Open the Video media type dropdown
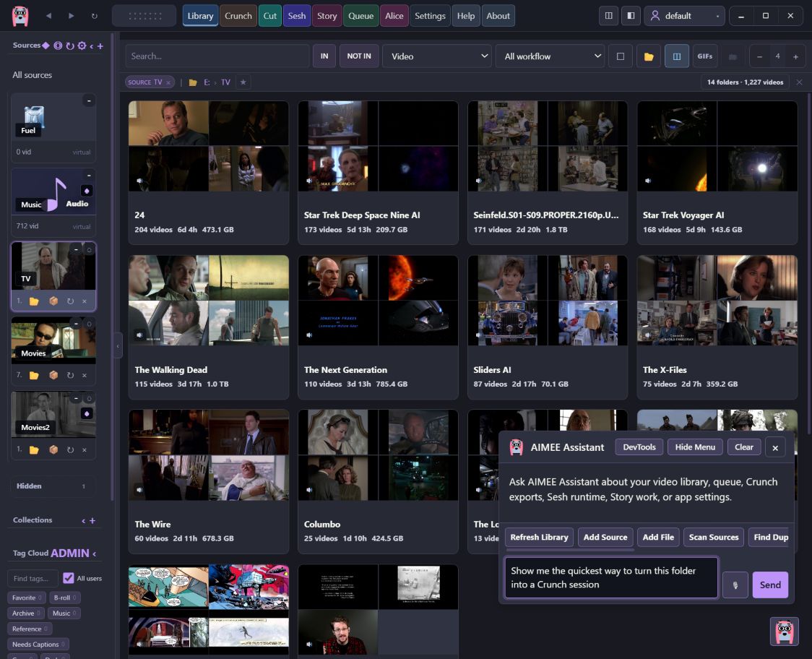This screenshot has width=812, height=659. pyautogui.click(x=437, y=56)
